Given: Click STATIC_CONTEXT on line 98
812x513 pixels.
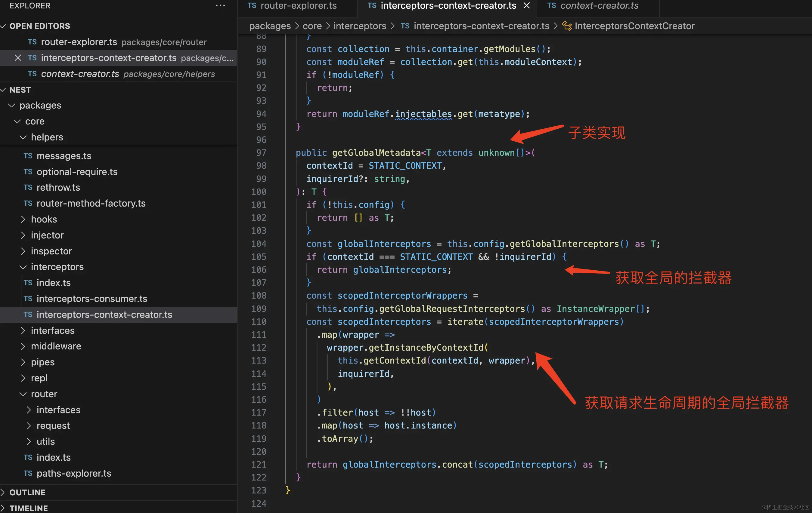Looking at the screenshot, I should coord(405,166).
